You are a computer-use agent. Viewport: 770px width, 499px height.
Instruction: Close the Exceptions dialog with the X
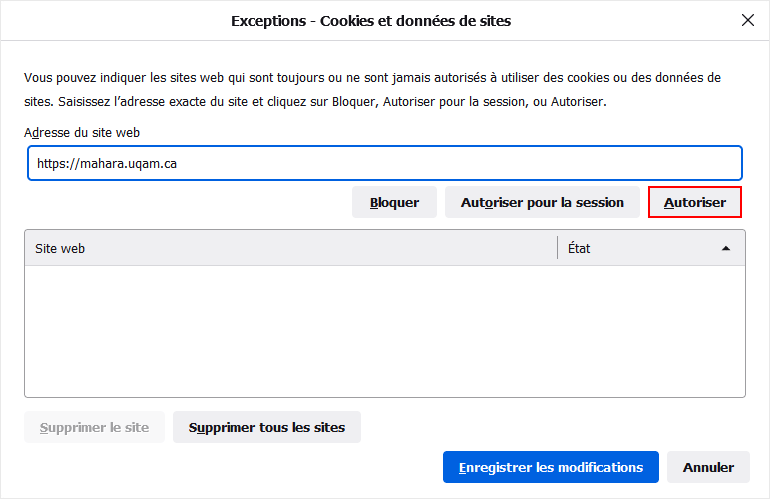pos(747,20)
